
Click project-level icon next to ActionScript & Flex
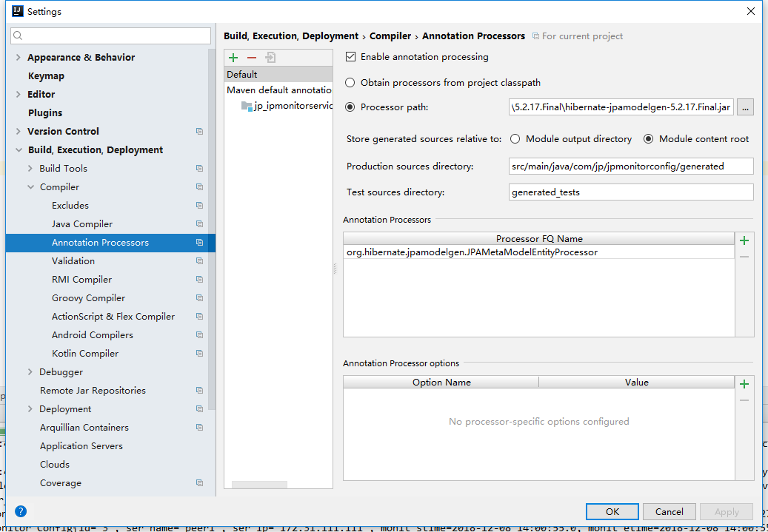199,317
